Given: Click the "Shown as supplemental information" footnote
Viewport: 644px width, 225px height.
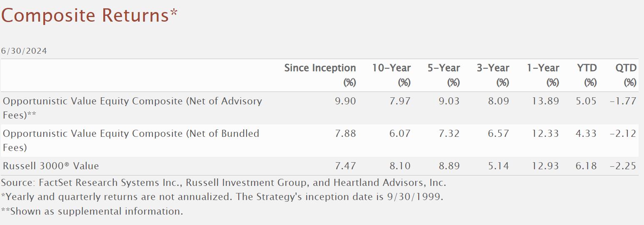Looking at the screenshot, I should point(92,211).
